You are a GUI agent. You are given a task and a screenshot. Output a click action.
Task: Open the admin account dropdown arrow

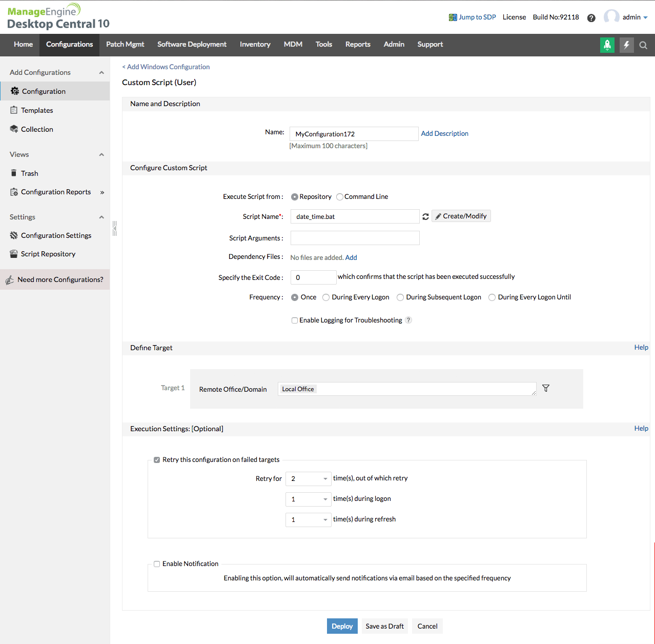pyautogui.click(x=645, y=17)
